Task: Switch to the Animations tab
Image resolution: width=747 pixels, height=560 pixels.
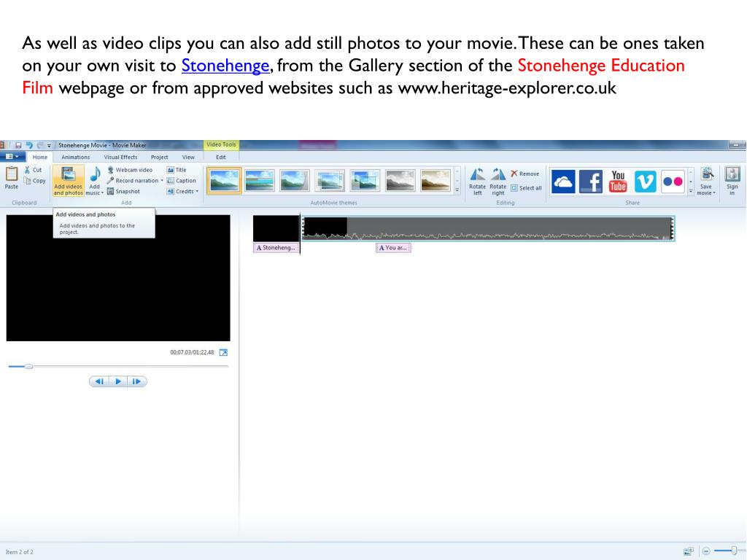Action: point(75,157)
